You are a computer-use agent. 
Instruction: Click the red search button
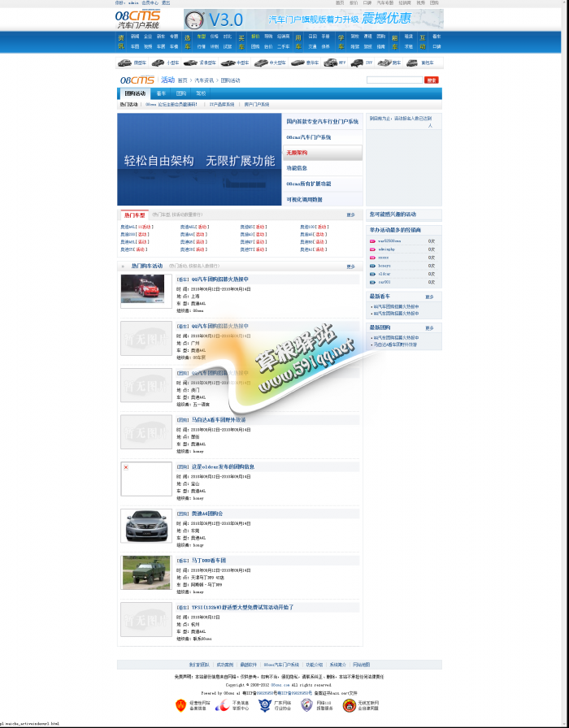(432, 80)
